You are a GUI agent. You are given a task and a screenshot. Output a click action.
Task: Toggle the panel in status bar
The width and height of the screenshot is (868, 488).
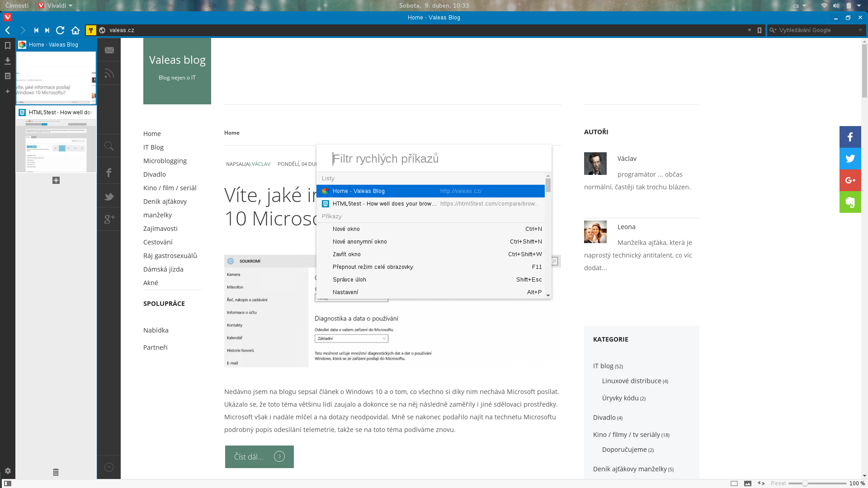[x=8, y=483]
